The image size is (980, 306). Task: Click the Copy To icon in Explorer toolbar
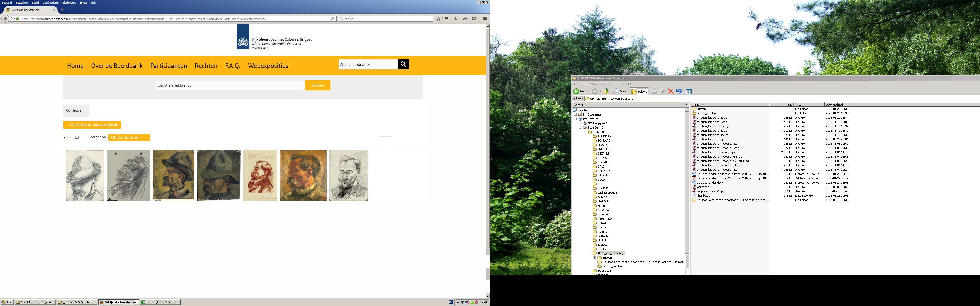tap(662, 91)
